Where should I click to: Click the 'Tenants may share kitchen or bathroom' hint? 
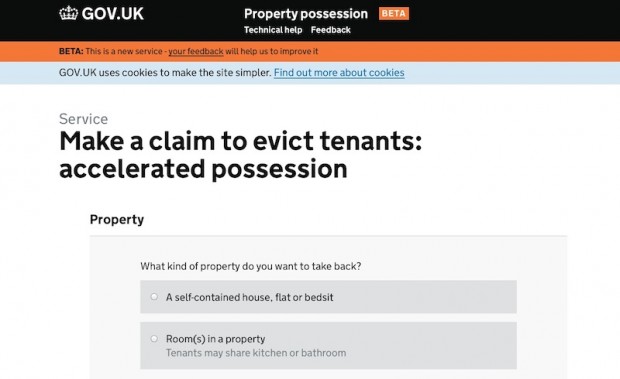coord(256,353)
